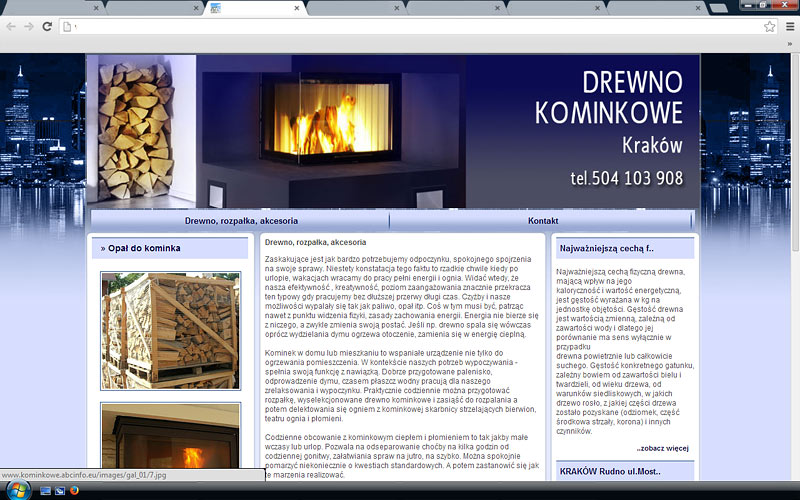Click the browser forward arrow
This screenshot has width=800, height=500.
click(29, 27)
